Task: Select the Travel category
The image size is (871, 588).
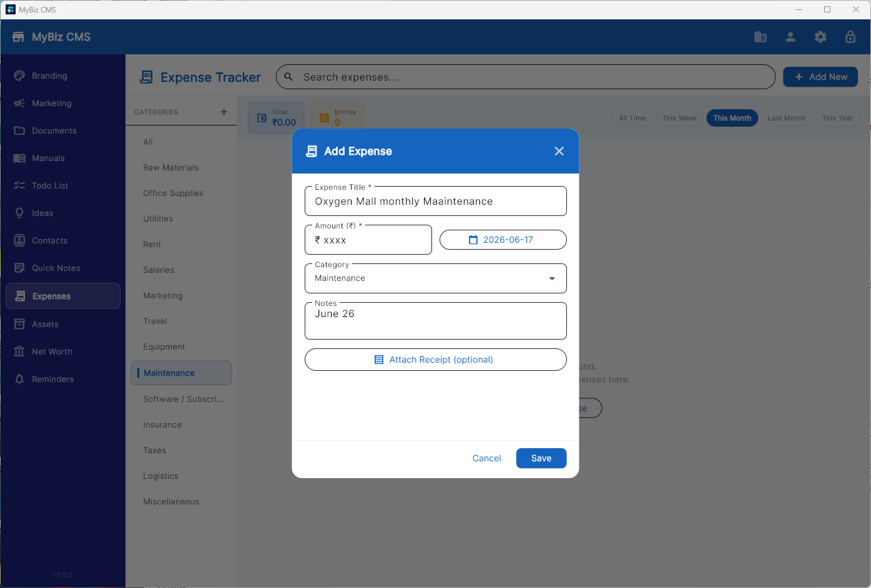Action: (x=181, y=321)
